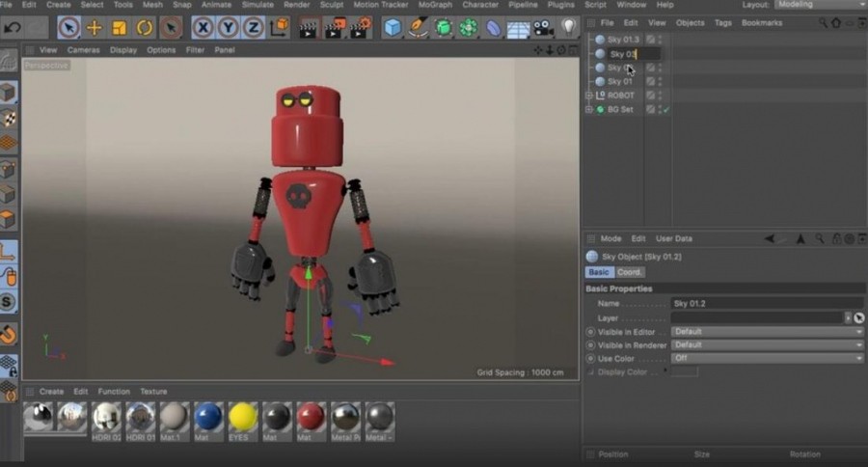Toggle Sky 01 visibility dots
This screenshot has width=868, height=467.
(x=660, y=81)
